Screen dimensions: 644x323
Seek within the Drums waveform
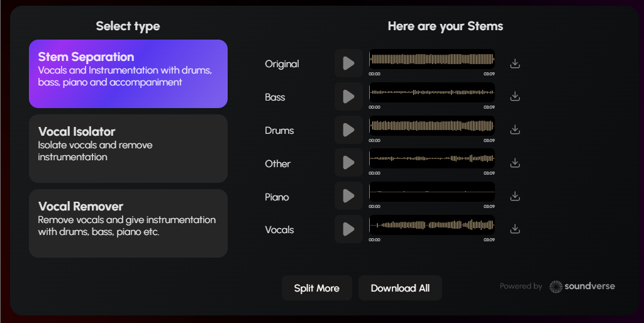pyautogui.click(x=432, y=126)
